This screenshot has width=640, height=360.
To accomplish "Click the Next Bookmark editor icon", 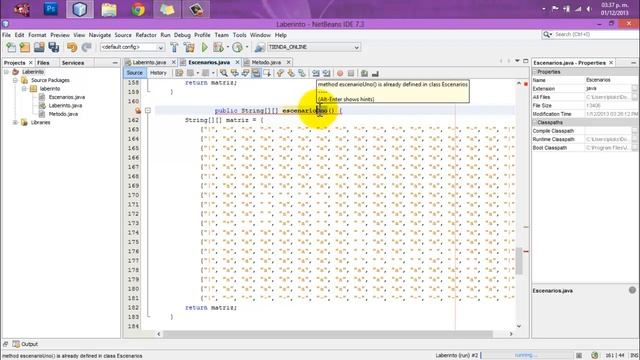I will (291, 73).
